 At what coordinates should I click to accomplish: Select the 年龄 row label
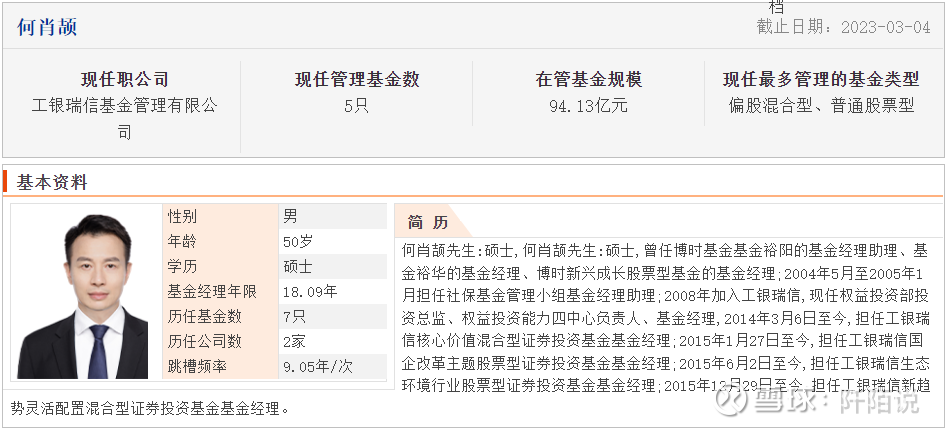(x=182, y=242)
